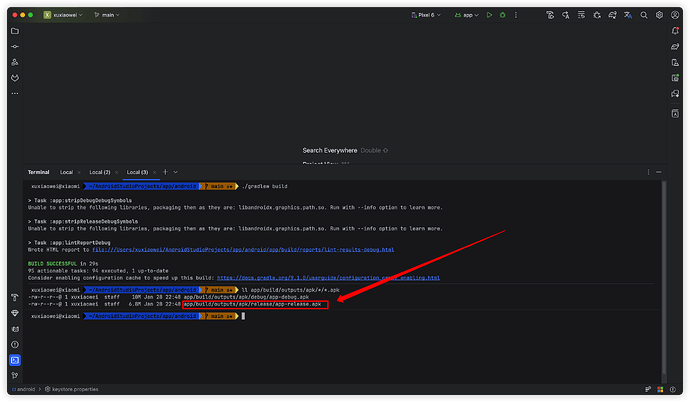Image resolution: width=690 pixels, height=402 pixels.
Task: Switch to the first Local terminal tab
Action: pyautogui.click(x=66, y=172)
